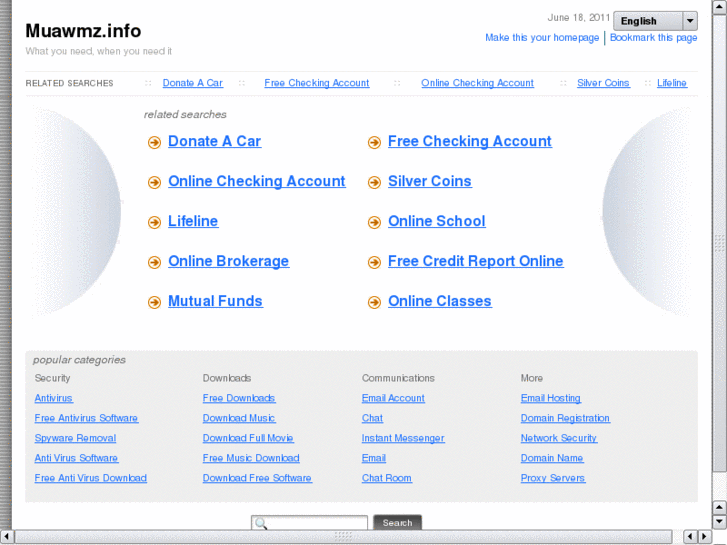Screen dimensions: 727x545
Task: Go to Download Full Movie link
Action: (x=248, y=438)
